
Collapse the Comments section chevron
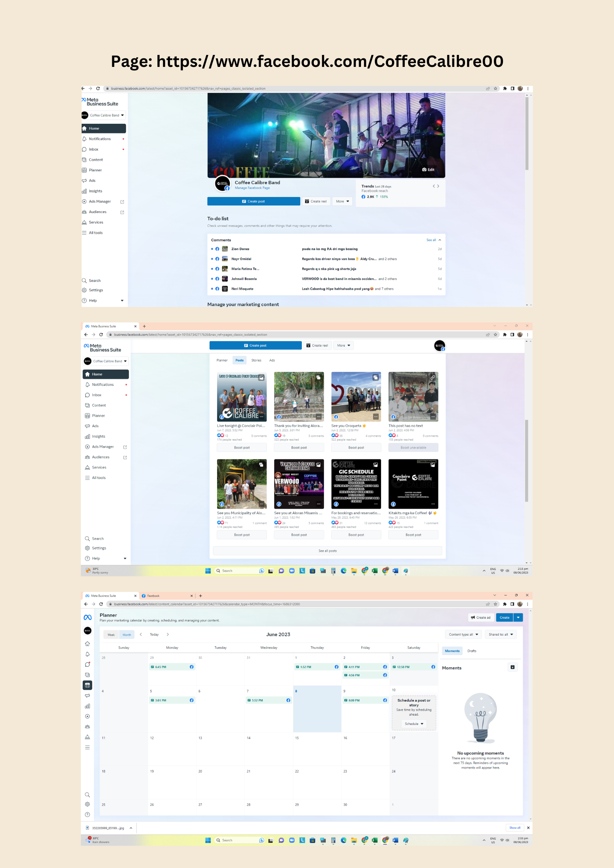pyautogui.click(x=440, y=240)
